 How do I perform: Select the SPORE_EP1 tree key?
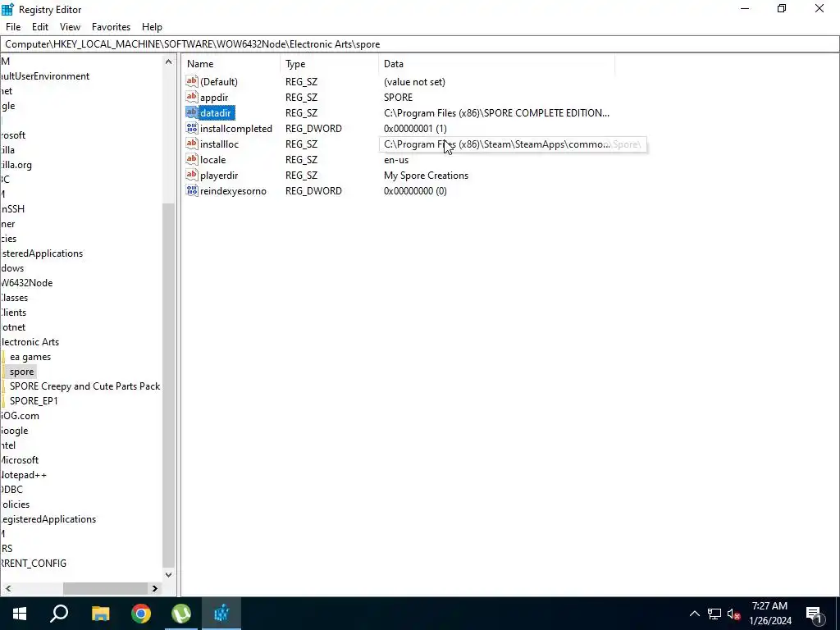coord(34,401)
